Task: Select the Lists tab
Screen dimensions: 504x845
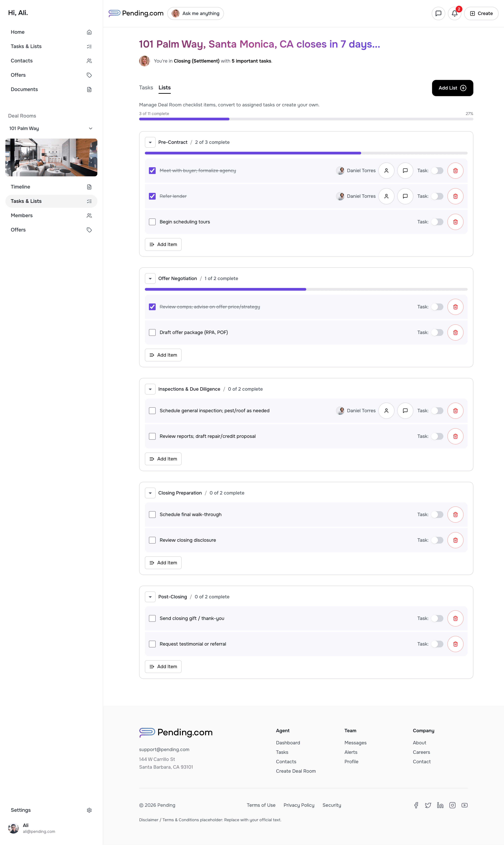Action: tap(164, 88)
